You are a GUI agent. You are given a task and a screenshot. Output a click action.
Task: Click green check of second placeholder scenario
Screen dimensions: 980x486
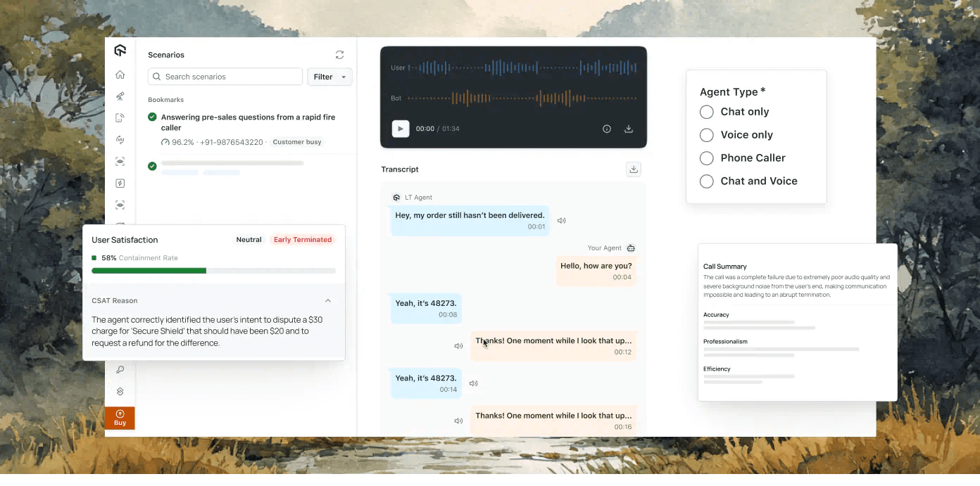tap(152, 166)
